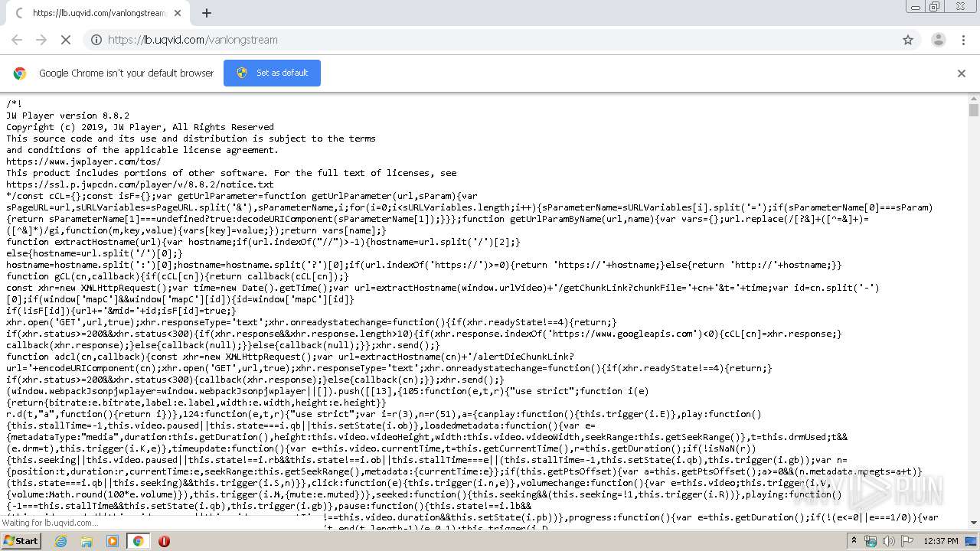Show hidden system tray icons
Image resolution: width=980 pixels, height=551 pixels.
[854, 540]
